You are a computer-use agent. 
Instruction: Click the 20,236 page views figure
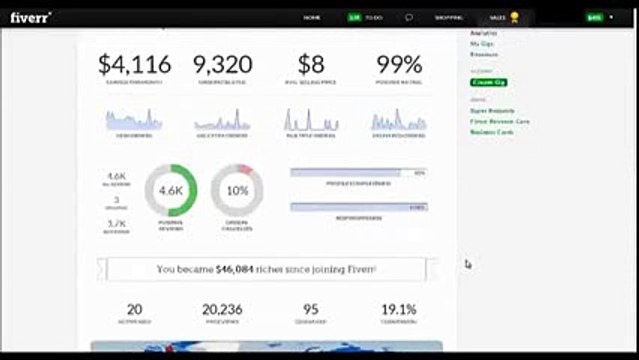[x=222, y=309]
